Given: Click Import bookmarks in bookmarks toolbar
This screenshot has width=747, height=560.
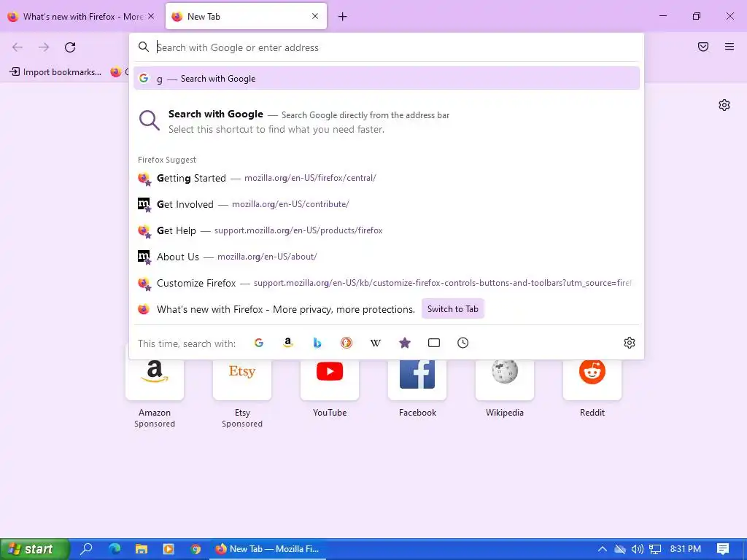Looking at the screenshot, I should click(55, 72).
